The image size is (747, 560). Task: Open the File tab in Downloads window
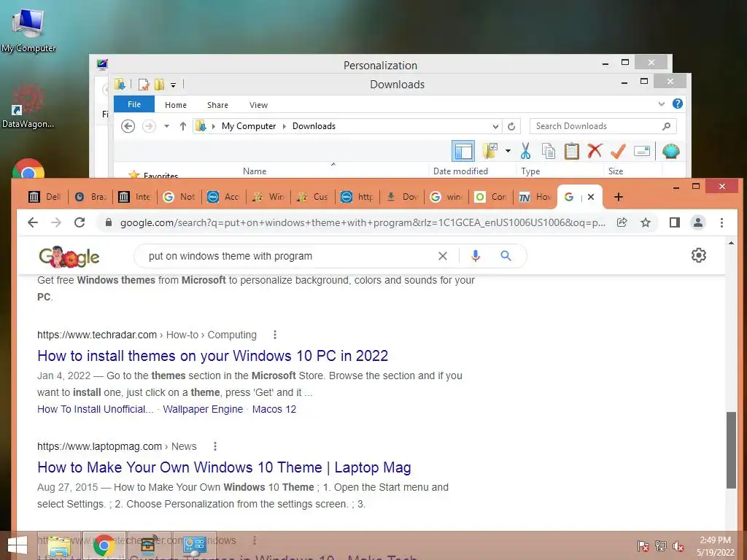coord(134,104)
